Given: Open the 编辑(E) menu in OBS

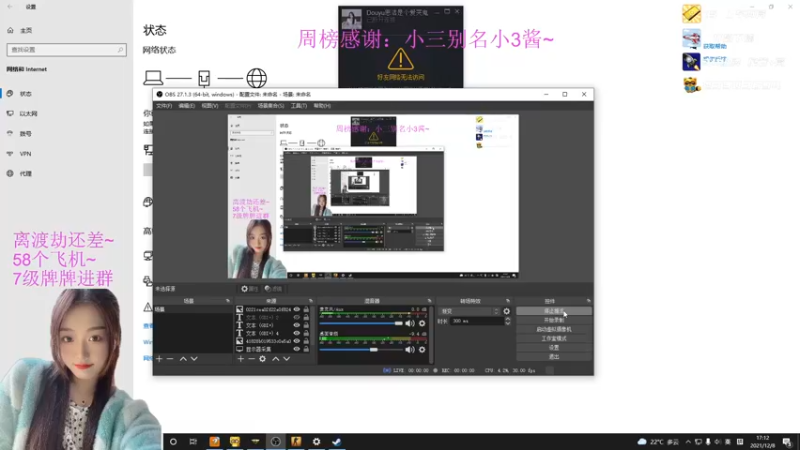Looking at the screenshot, I should tap(187, 106).
